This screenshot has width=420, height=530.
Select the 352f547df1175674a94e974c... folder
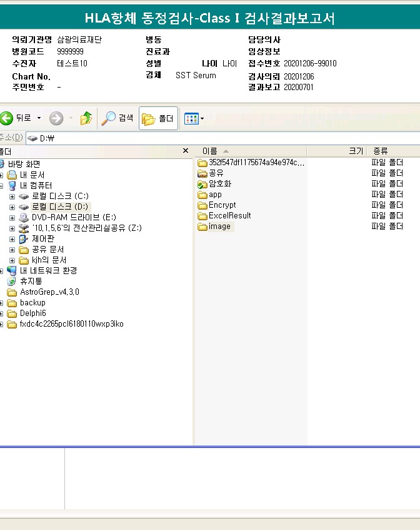tap(257, 163)
